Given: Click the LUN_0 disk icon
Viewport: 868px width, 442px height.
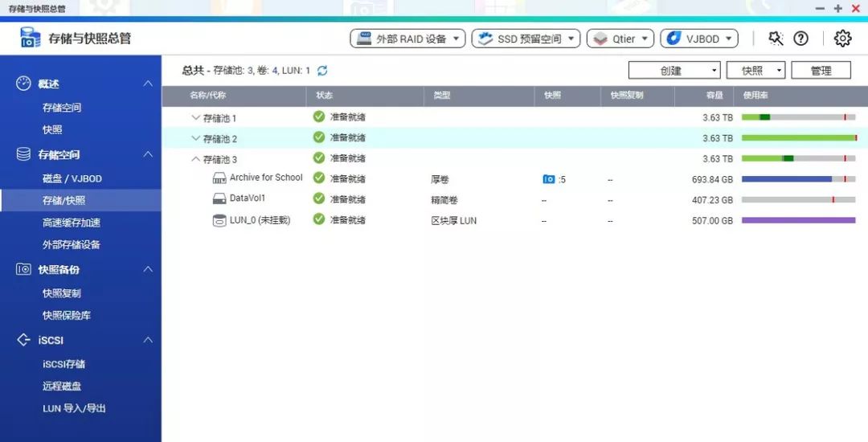Looking at the screenshot, I should tap(219, 220).
